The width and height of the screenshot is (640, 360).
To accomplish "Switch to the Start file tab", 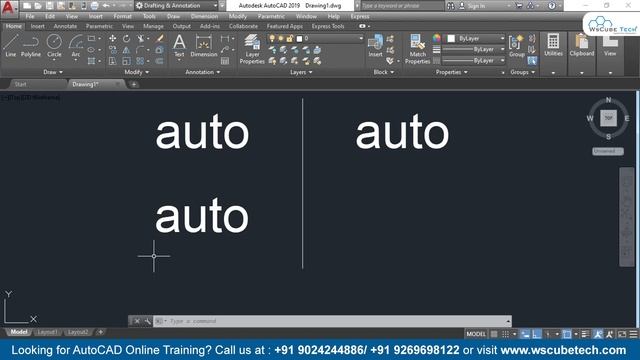I will point(20,84).
